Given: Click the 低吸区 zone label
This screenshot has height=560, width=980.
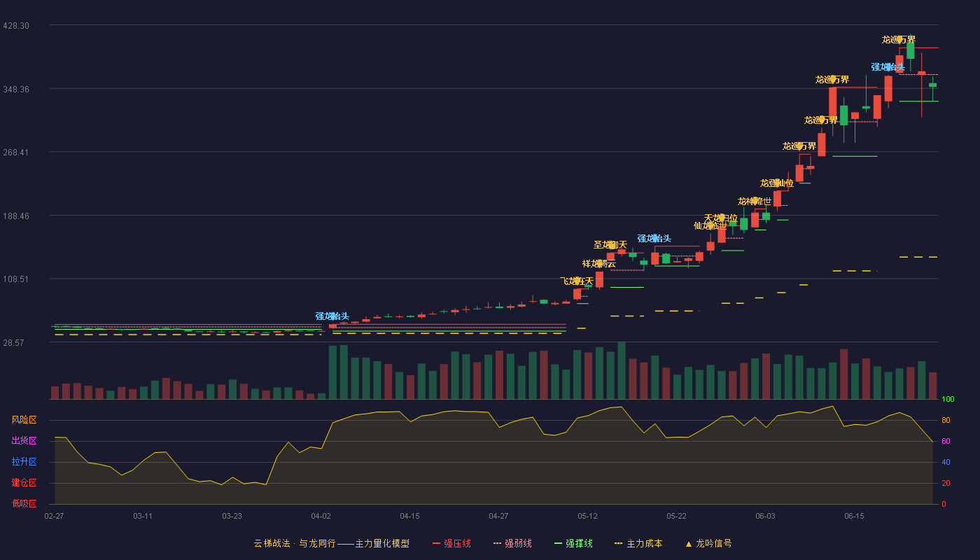Looking at the screenshot, I should pyautogui.click(x=24, y=504).
